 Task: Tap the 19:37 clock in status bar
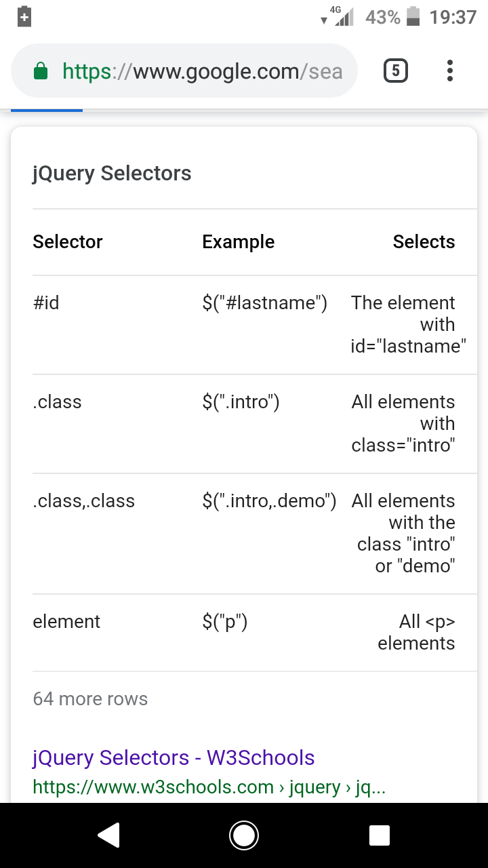pos(453,16)
